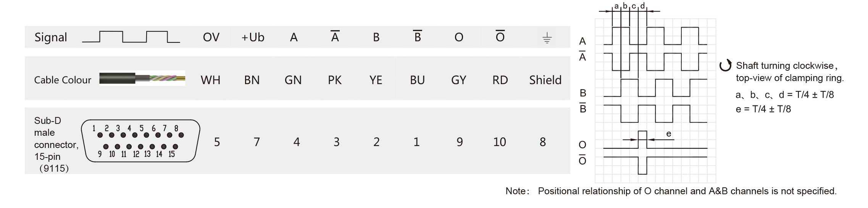This screenshot has height=208, width=868.
Task: Click the 'e' phase marker on timing diagram
Action: click(668, 134)
